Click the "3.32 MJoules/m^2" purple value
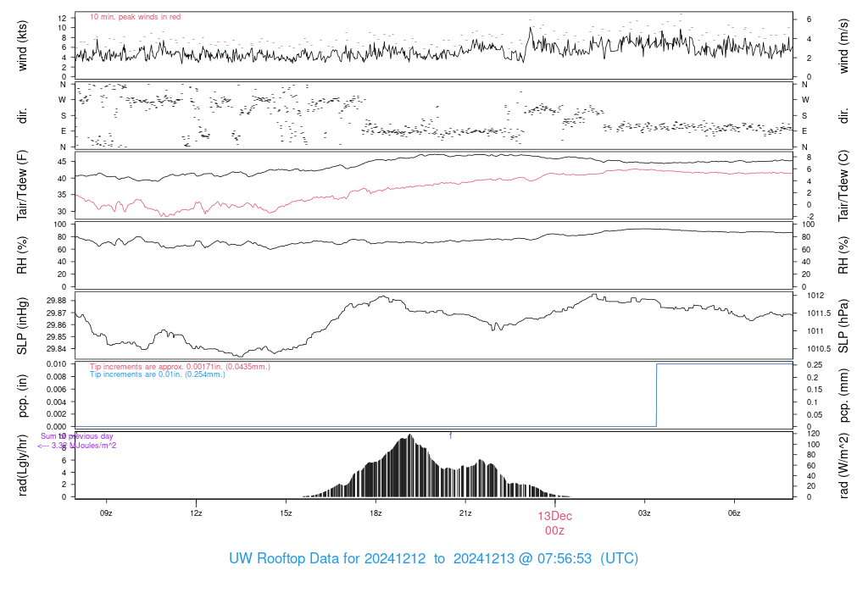This screenshot has width=868, height=593. 84,446
